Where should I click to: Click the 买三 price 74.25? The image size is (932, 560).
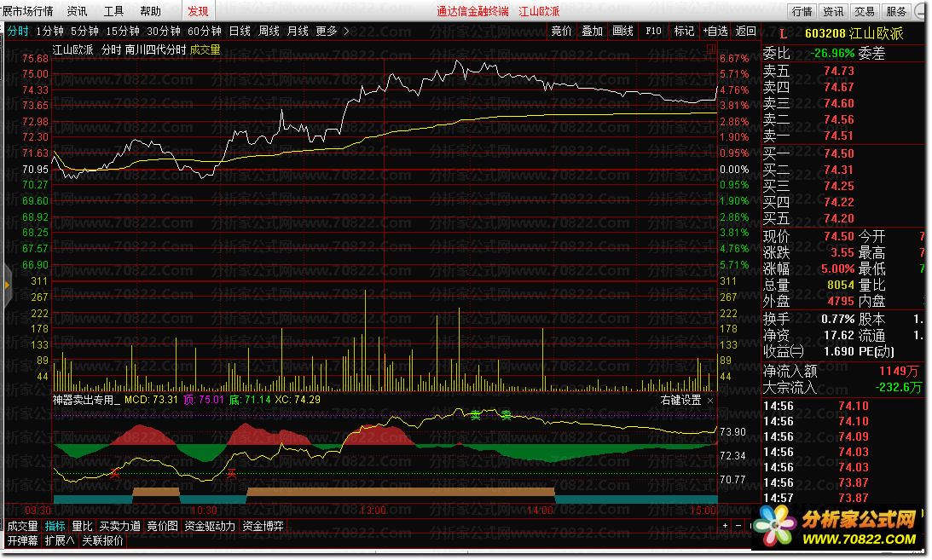coord(839,186)
